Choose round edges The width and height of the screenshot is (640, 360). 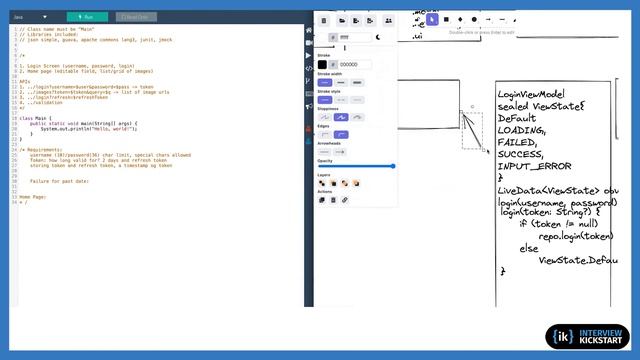(x=341, y=135)
